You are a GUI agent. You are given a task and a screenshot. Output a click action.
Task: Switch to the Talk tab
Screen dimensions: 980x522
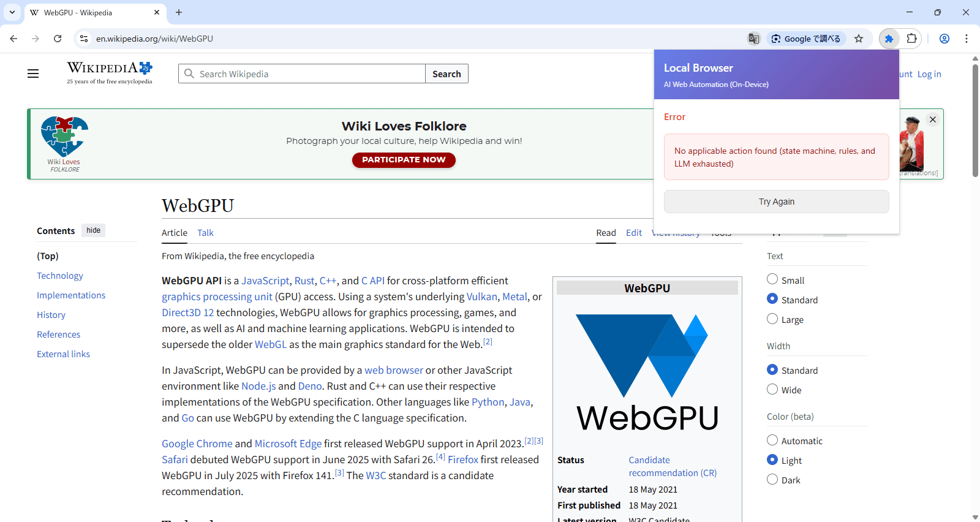205,233
